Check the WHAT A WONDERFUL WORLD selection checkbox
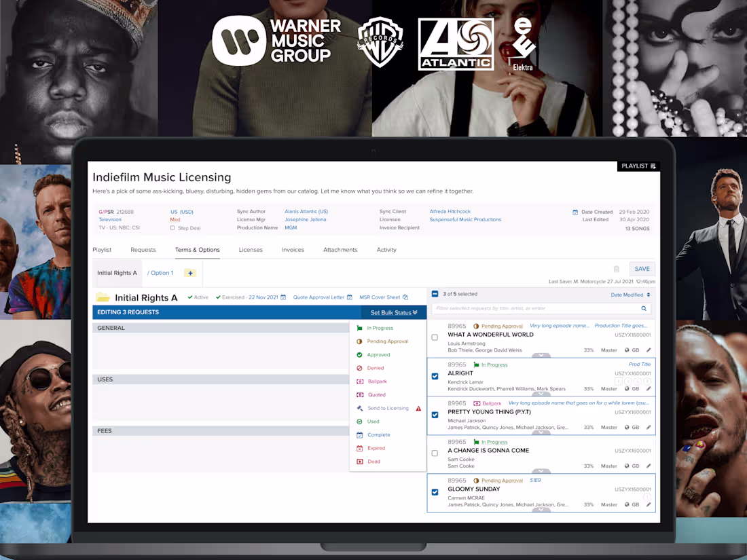The image size is (747, 560). pos(435,337)
